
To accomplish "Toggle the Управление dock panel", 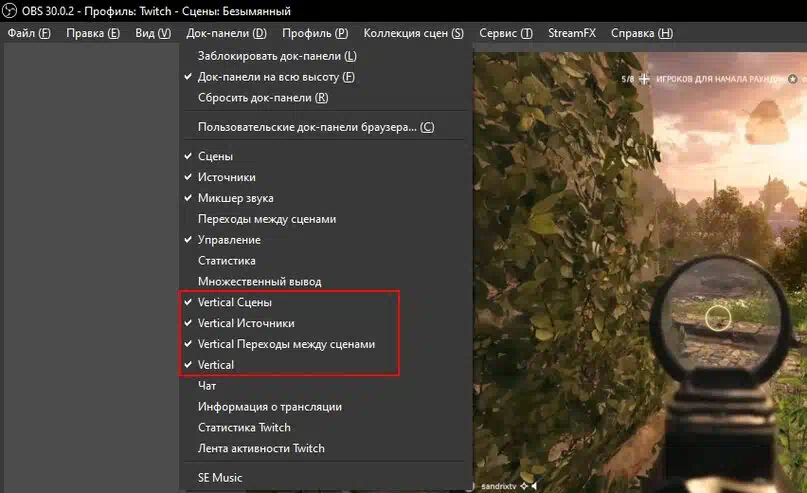I will (x=325, y=240).
